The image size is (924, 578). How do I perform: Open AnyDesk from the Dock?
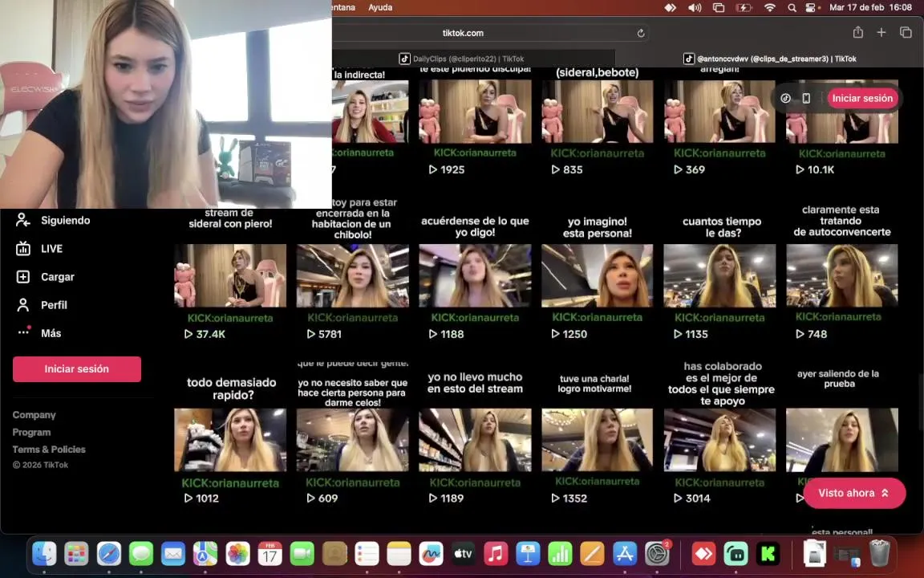click(x=703, y=554)
